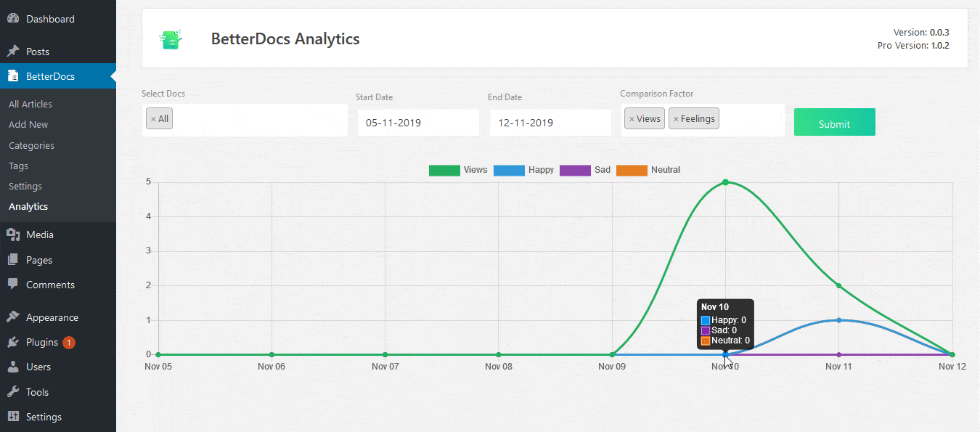Viewport: 980px width, 432px height.
Task: Click the Dashboard gauge icon
Action: (13, 19)
